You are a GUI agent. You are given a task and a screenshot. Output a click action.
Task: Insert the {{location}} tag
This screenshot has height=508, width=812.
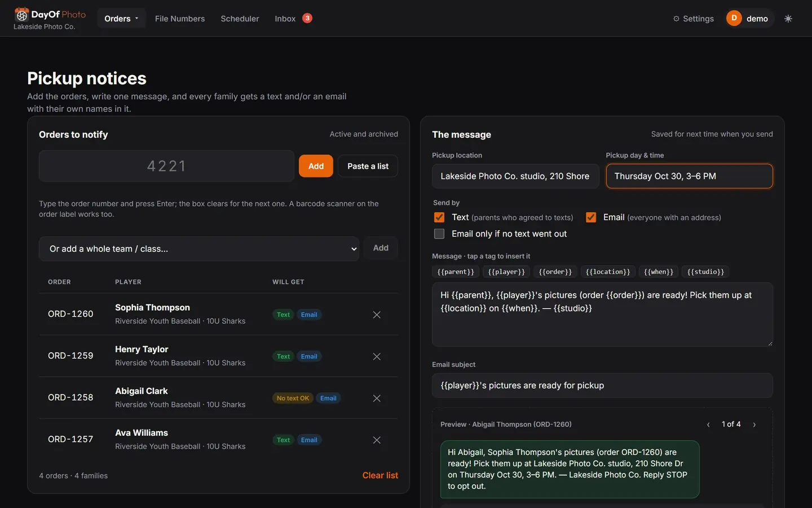(x=608, y=271)
